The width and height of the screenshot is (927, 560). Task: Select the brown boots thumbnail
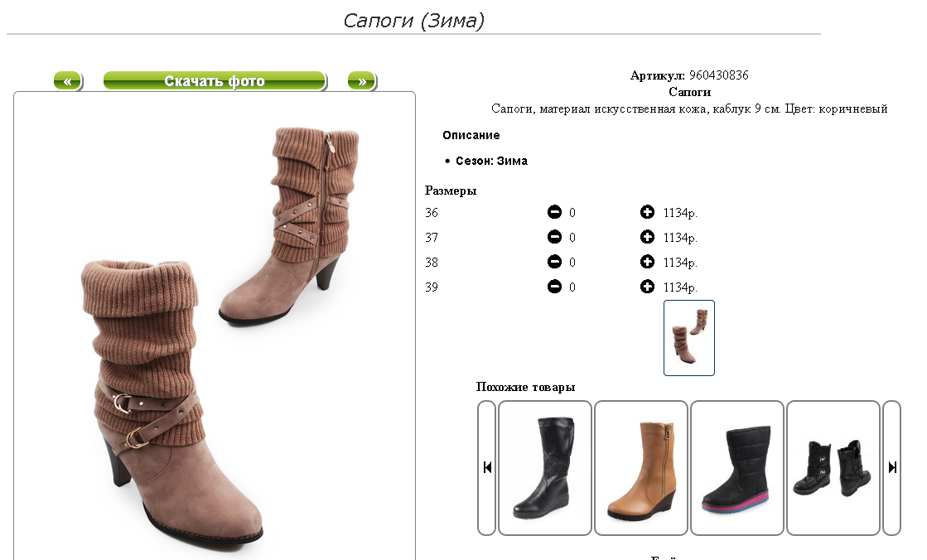click(x=688, y=338)
